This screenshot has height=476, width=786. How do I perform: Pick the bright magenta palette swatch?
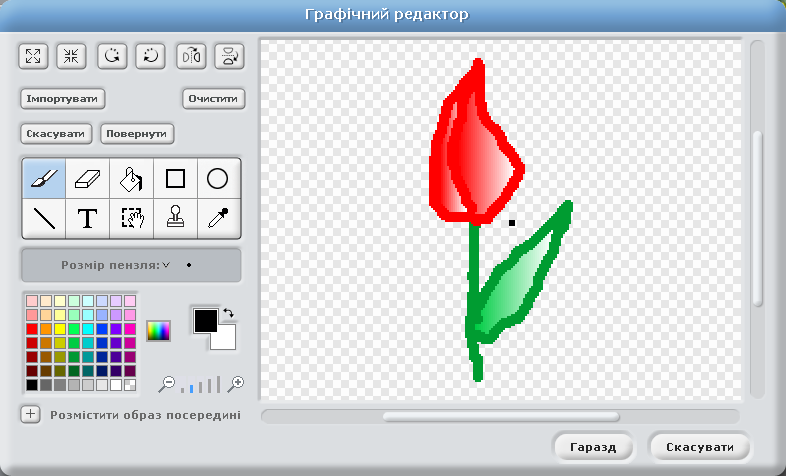click(130, 329)
